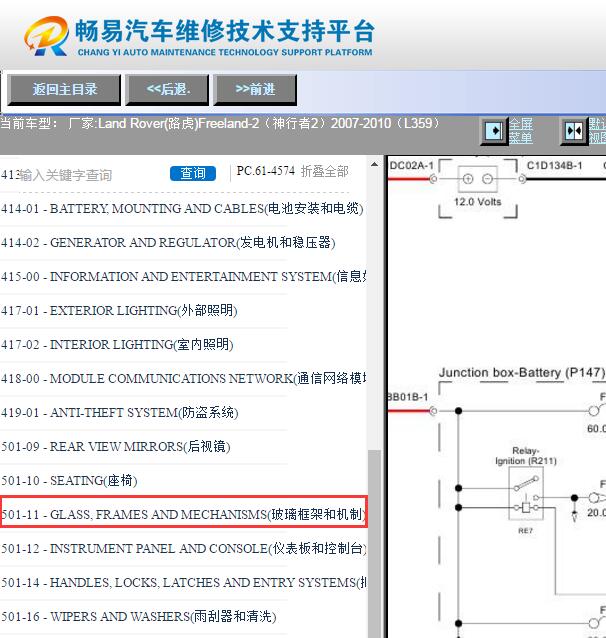Click the full-screen menu toggle icon
Viewport: 606px width, 638px height.
pyautogui.click(x=494, y=131)
